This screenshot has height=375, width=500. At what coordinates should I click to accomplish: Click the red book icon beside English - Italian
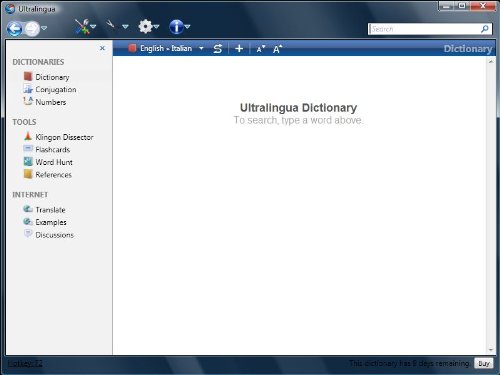click(x=132, y=48)
